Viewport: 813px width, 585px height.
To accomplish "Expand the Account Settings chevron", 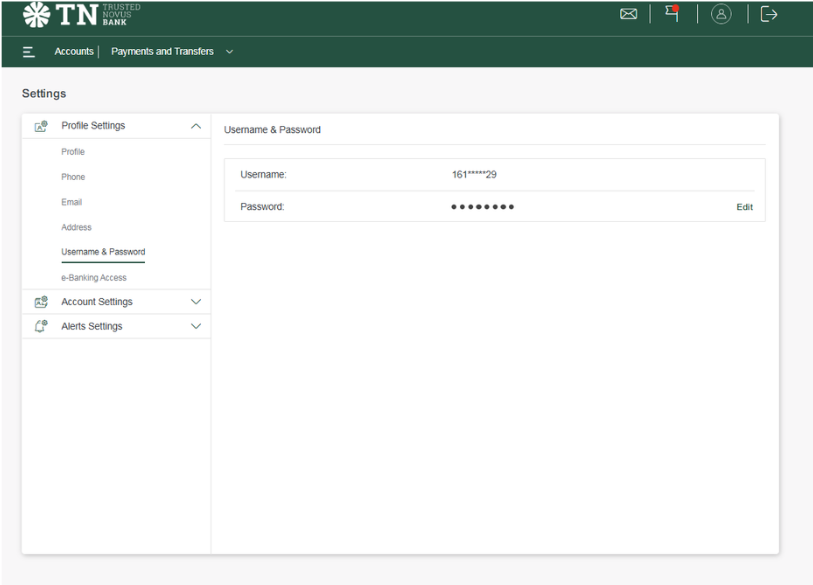I will pos(196,302).
